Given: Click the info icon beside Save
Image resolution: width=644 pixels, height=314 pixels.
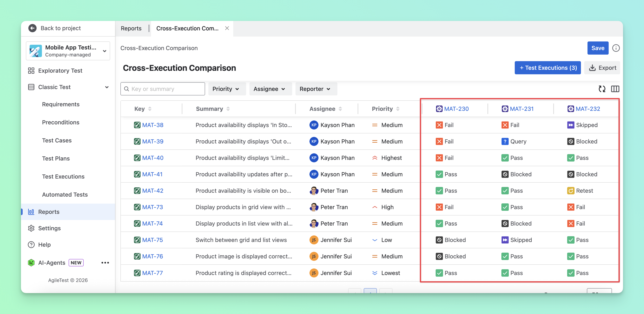Looking at the screenshot, I should [616, 48].
